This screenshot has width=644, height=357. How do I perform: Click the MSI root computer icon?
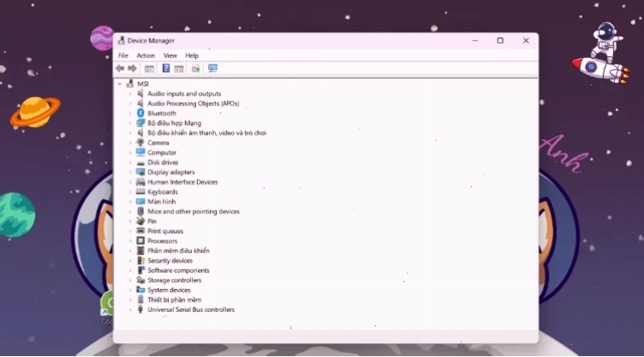point(130,83)
